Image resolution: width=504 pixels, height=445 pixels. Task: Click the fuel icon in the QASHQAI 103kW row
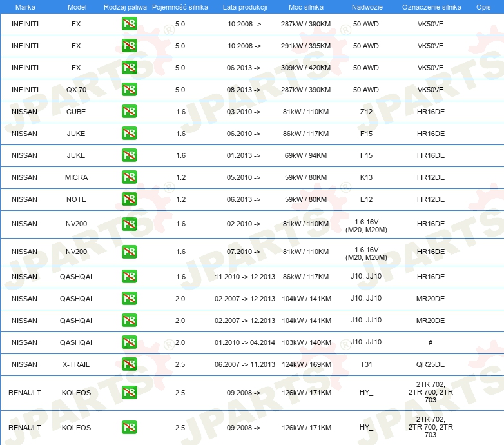pyautogui.click(x=129, y=342)
